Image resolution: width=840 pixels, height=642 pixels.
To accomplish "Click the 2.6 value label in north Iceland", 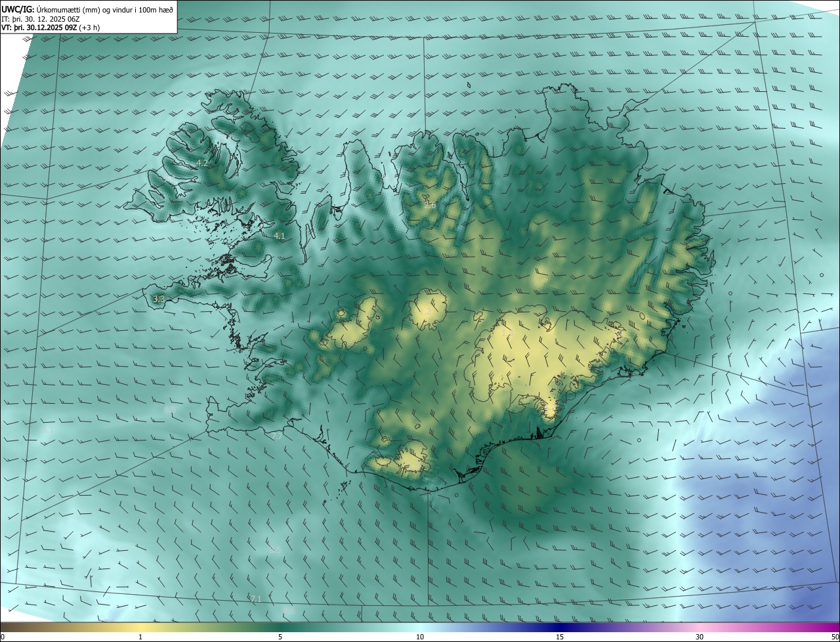I will pos(430,205).
